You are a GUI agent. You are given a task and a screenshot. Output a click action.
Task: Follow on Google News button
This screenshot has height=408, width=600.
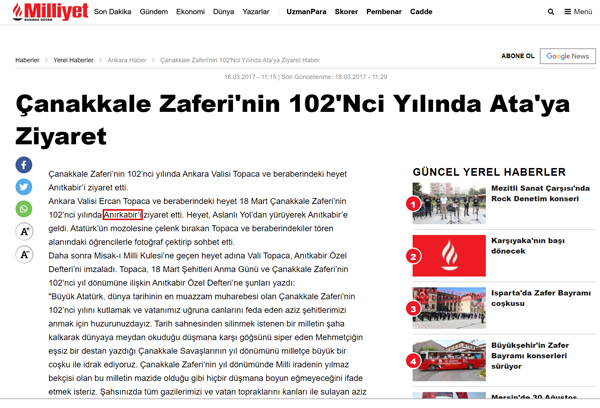[568, 57]
